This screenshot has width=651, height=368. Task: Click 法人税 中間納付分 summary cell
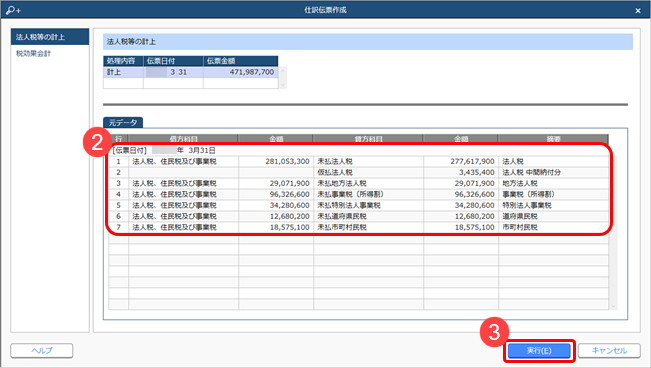tap(554, 172)
